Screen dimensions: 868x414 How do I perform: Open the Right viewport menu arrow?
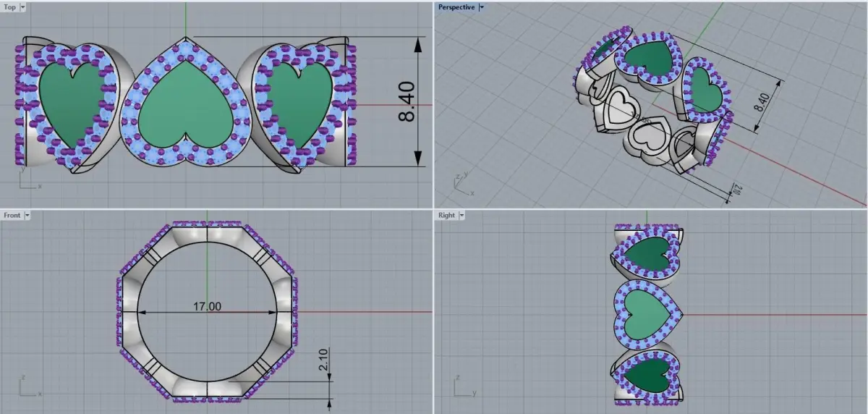(x=461, y=215)
